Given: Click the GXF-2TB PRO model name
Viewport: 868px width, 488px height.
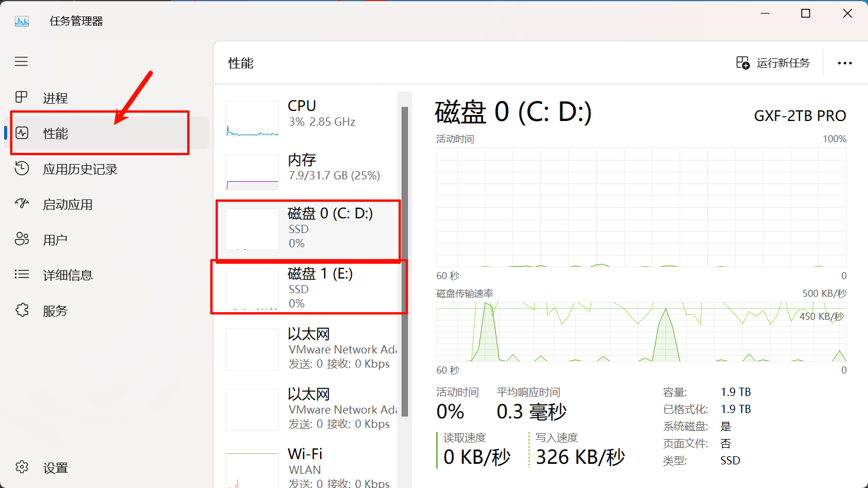Looking at the screenshot, I should (800, 116).
